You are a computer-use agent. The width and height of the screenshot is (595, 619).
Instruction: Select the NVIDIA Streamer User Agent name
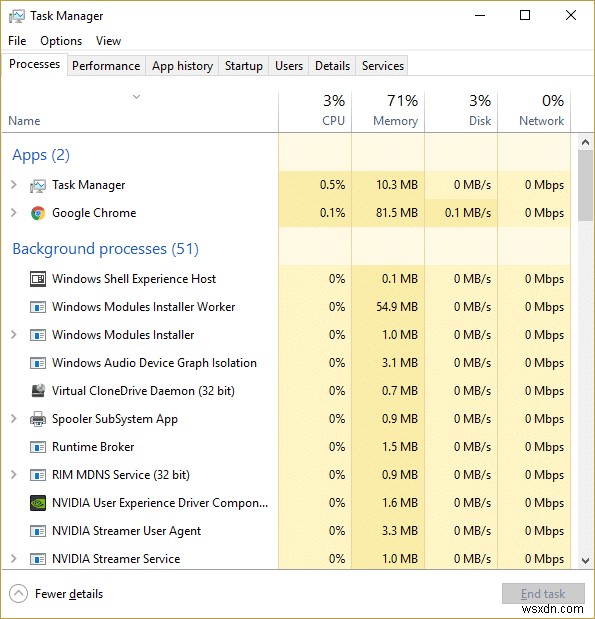pyautogui.click(x=126, y=531)
